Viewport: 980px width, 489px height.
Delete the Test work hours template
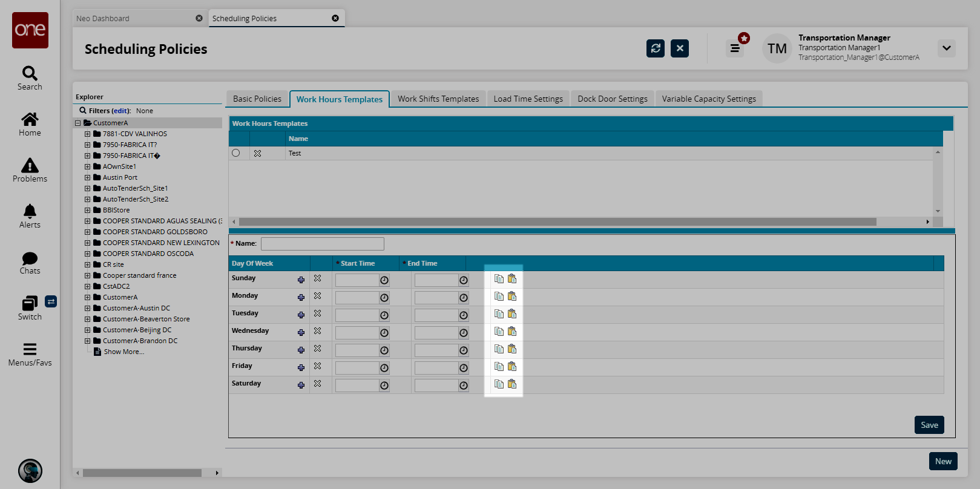(x=257, y=153)
